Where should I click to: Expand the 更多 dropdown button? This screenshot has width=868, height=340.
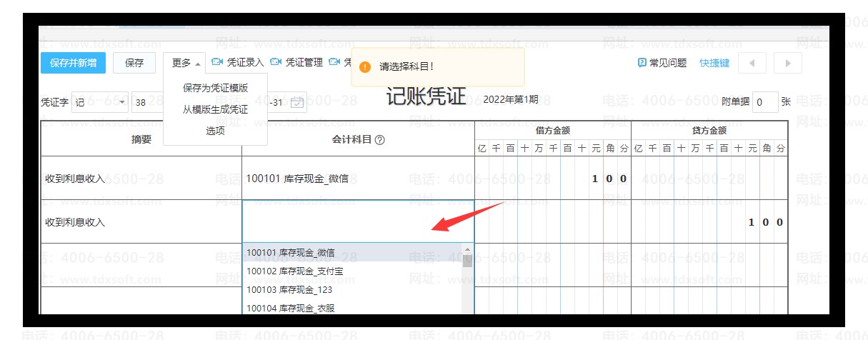tap(185, 63)
